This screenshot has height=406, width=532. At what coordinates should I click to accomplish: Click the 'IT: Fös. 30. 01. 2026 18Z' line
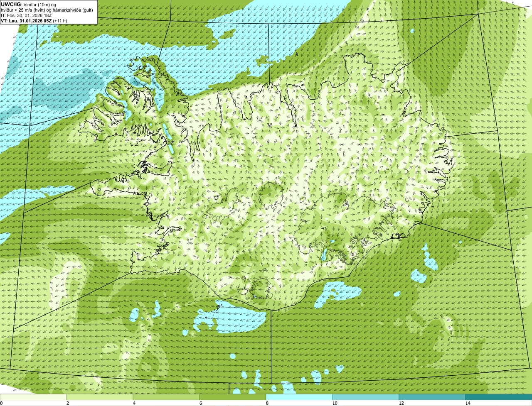pos(26,15)
